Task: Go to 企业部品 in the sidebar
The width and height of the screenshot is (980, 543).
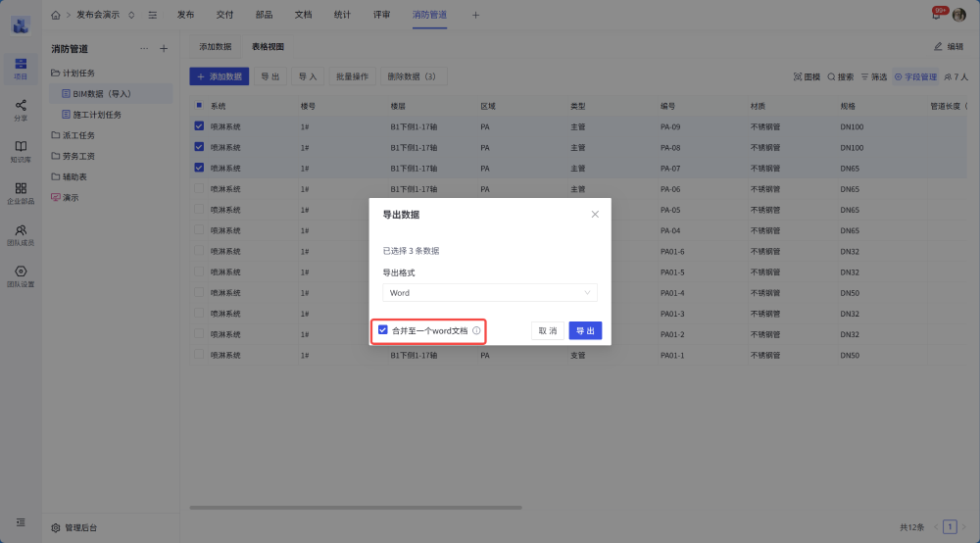Action: 21,192
